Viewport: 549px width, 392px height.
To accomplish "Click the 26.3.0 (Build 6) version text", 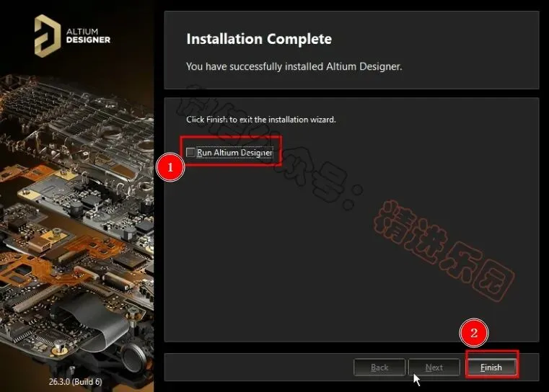I will pyautogui.click(x=75, y=381).
